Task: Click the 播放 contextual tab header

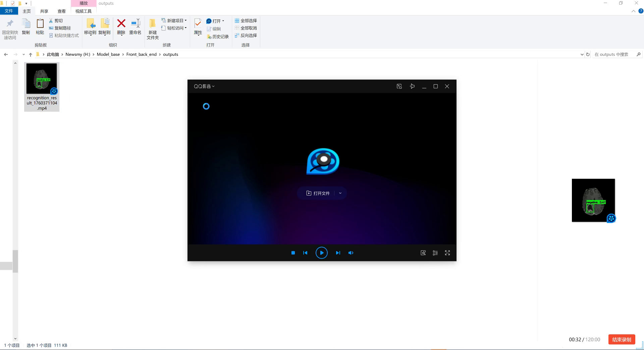Action: coord(84,3)
